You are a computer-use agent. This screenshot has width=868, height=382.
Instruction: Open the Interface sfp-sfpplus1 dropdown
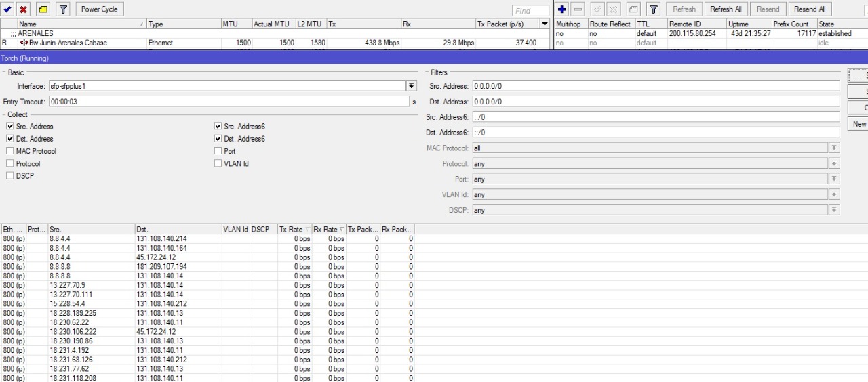411,86
